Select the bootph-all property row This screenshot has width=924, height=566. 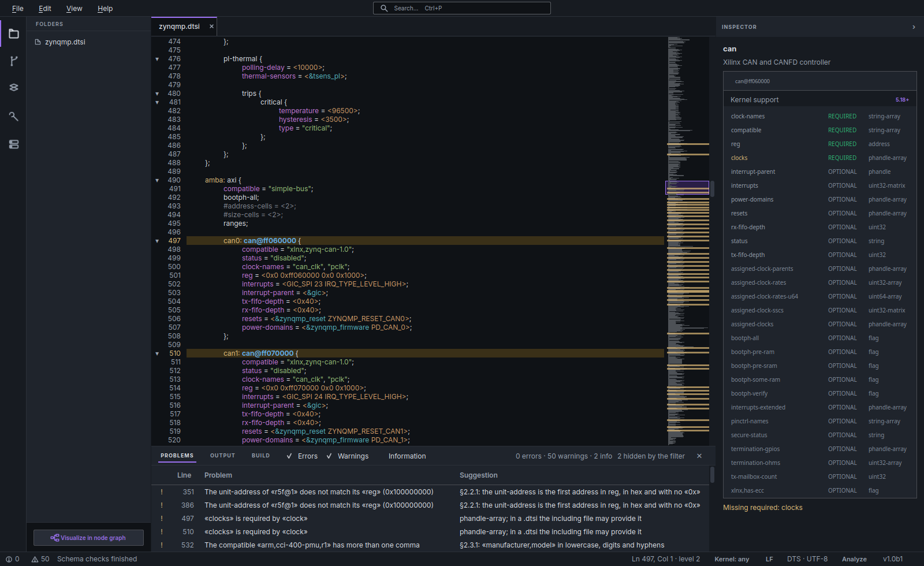820,338
